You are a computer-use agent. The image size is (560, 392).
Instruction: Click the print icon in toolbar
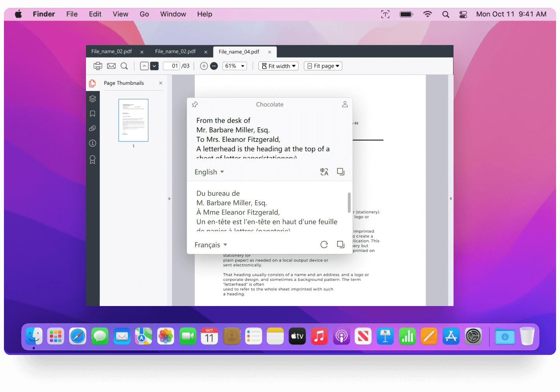[x=97, y=66]
